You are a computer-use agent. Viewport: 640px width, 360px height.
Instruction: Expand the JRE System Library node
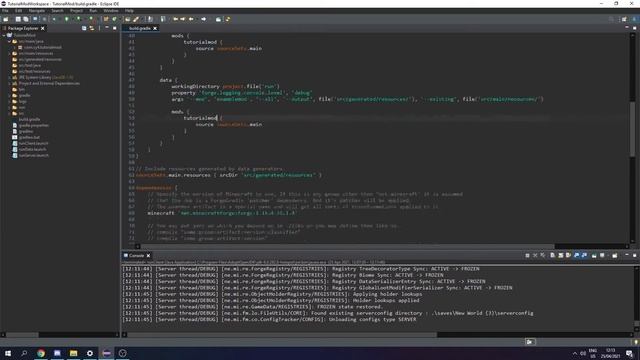(9, 77)
